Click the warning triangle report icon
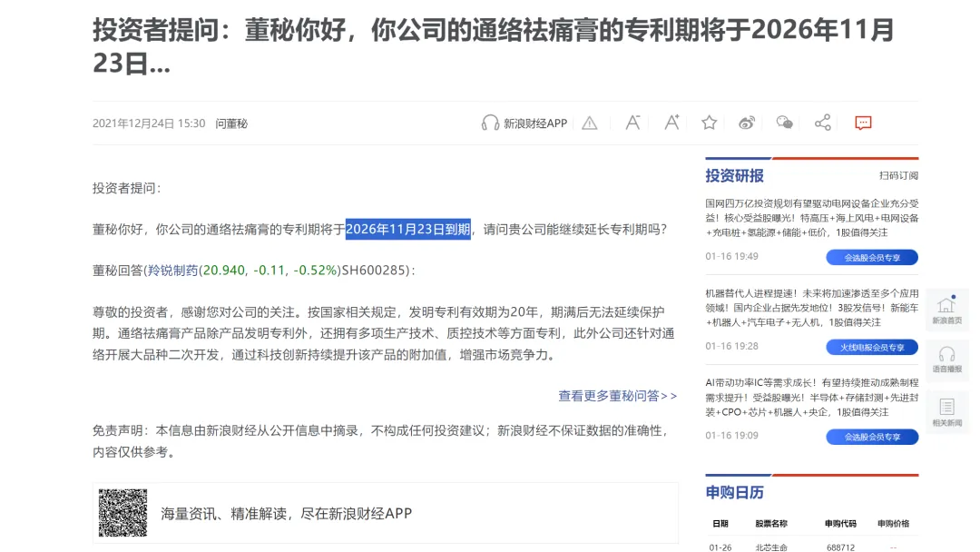This screenshot has width=980, height=552. pos(590,123)
